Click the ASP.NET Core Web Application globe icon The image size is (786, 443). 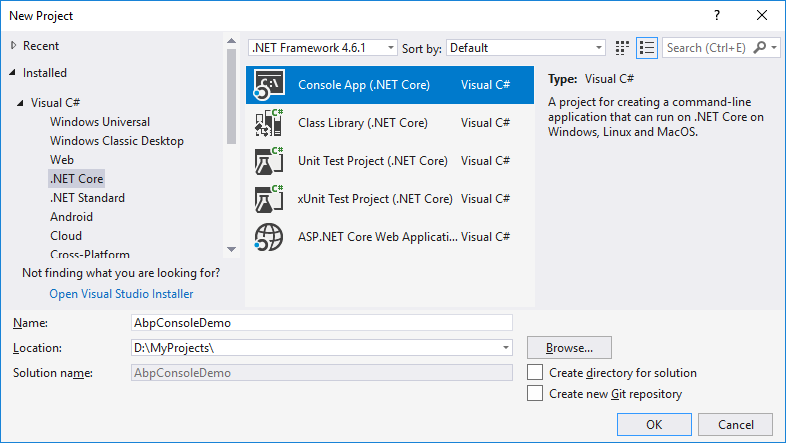[x=269, y=237]
